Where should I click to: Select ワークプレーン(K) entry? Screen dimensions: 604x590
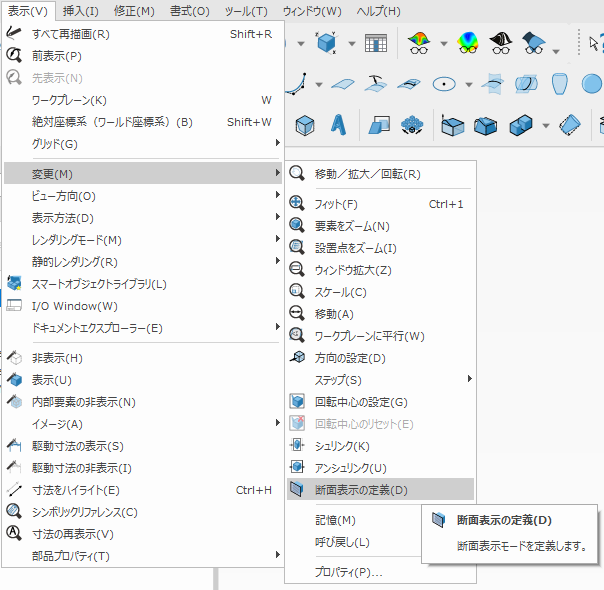coord(143,100)
